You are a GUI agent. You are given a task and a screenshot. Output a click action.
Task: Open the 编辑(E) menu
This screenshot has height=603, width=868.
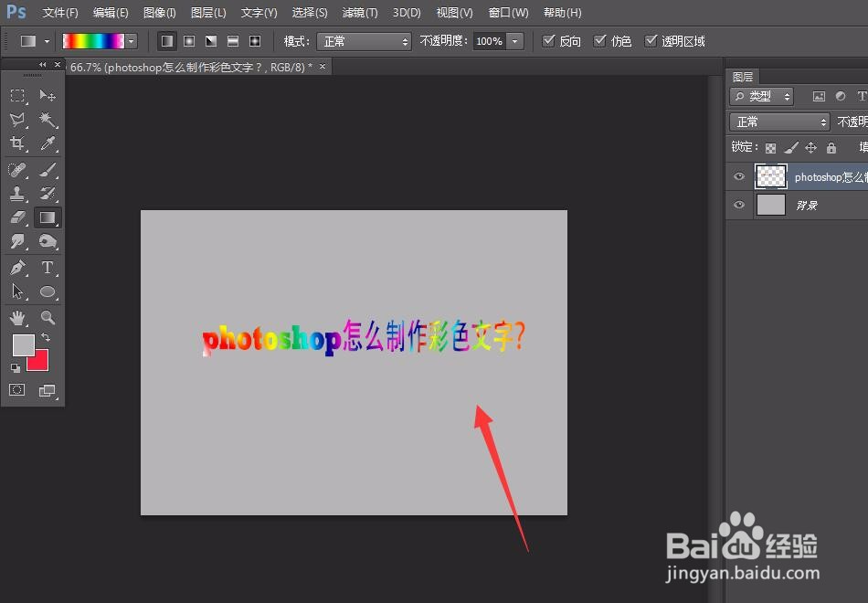point(111,12)
